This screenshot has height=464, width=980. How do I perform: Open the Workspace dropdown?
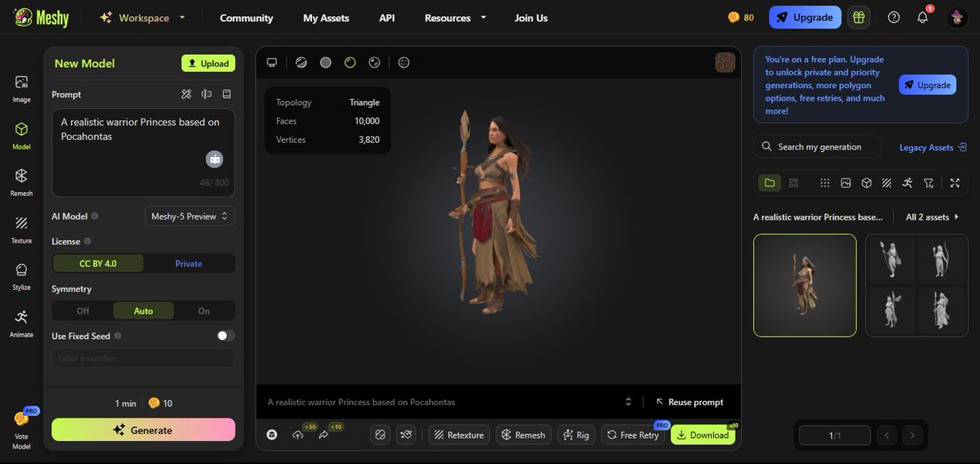point(142,17)
